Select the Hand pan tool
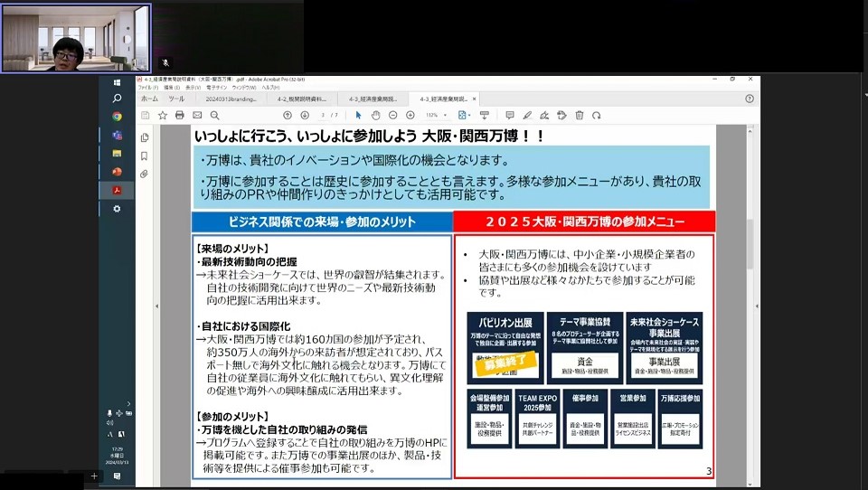Image resolution: width=868 pixels, height=490 pixels. click(376, 116)
